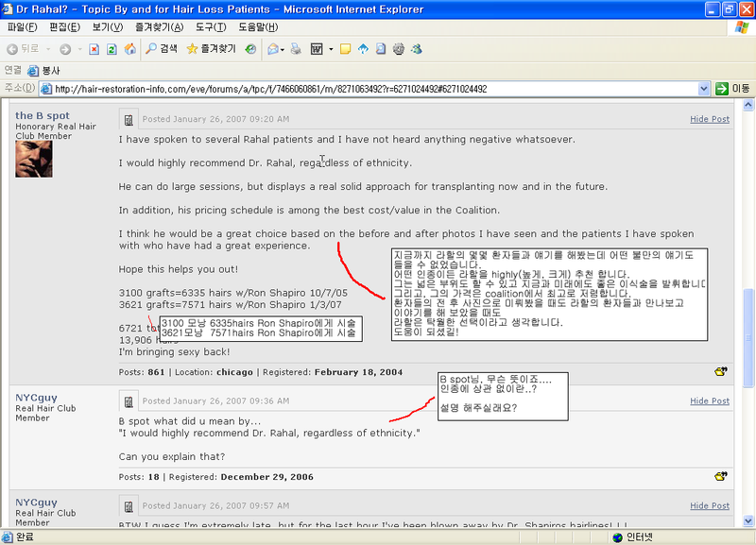Image resolution: width=756 pixels, height=545 pixels.
Task: Open NYCguy profile link on 09:57 post
Action: 36,502
